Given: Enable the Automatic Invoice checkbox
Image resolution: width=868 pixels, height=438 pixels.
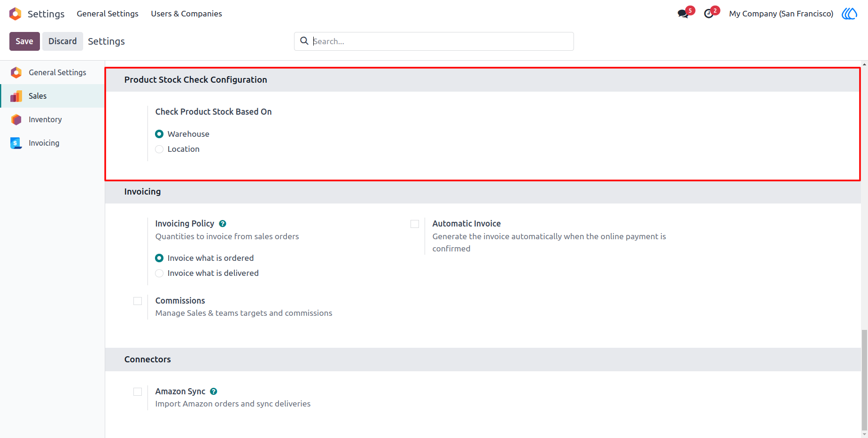Looking at the screenshot, I should [x=415, y=224].
